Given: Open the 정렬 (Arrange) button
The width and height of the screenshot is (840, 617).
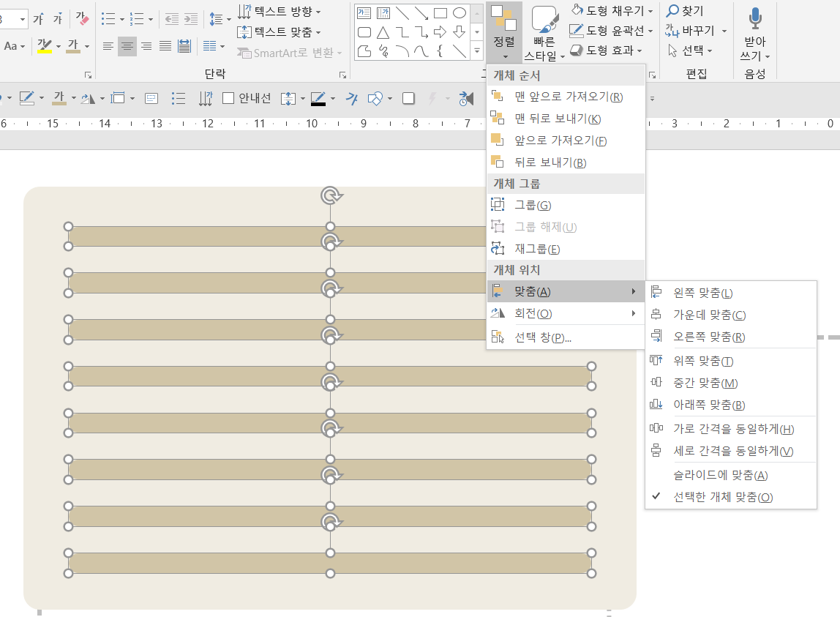Looking at the screenshot, I should tap(503, 32).
